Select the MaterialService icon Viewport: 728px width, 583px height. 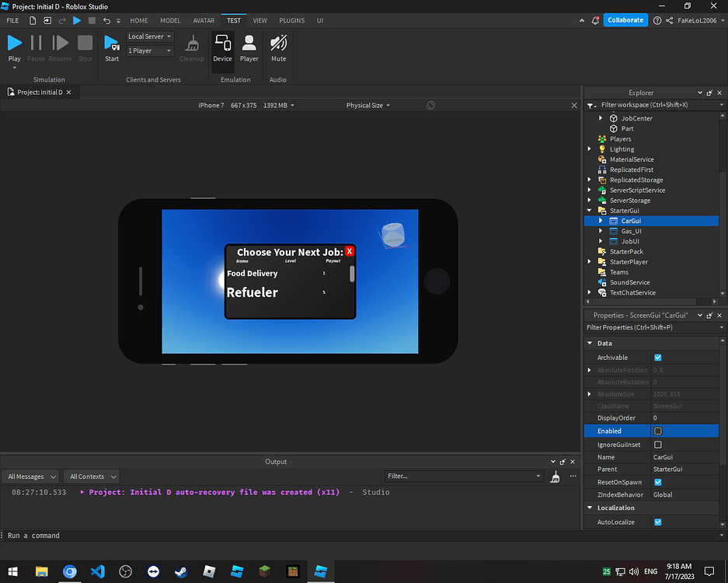pyautogui.click(x=602, y=159)
